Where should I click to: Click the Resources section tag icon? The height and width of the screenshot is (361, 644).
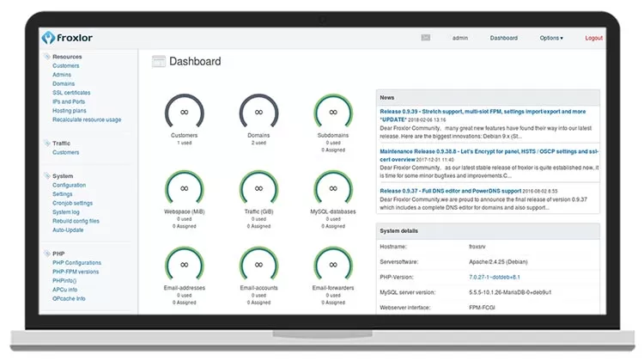coord(47,57)
